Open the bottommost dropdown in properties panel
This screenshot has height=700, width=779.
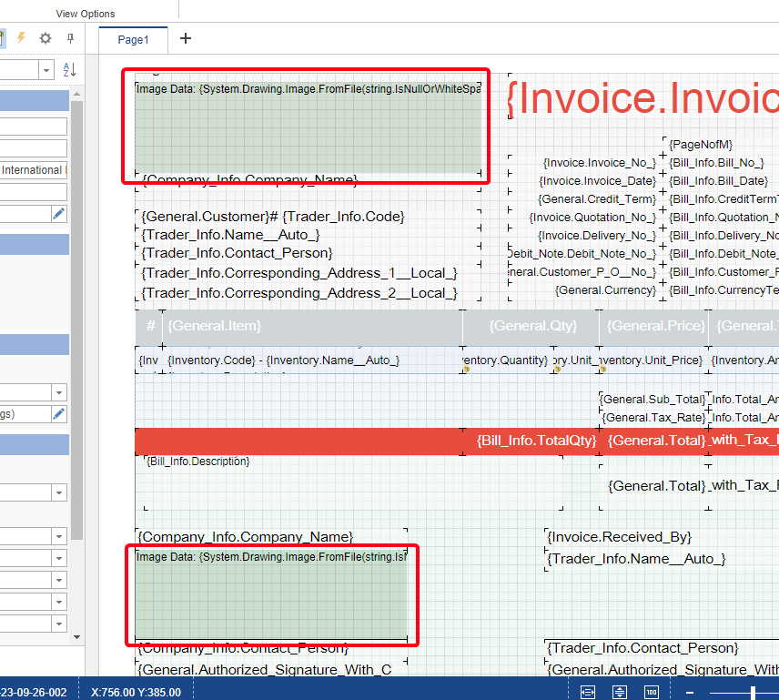[x=59, y=624]
